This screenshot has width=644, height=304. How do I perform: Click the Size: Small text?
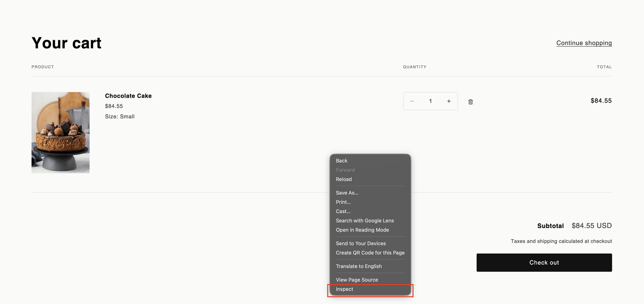120,117
